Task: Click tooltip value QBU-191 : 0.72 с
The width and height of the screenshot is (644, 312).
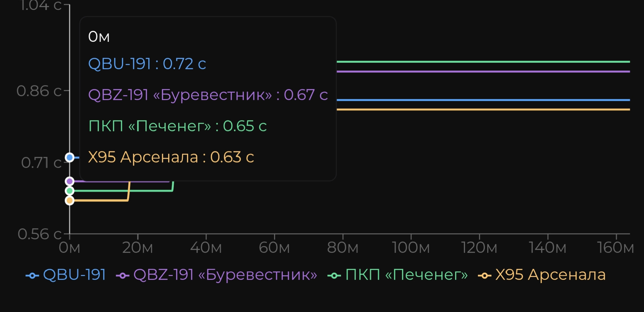Action: [147, 64]
